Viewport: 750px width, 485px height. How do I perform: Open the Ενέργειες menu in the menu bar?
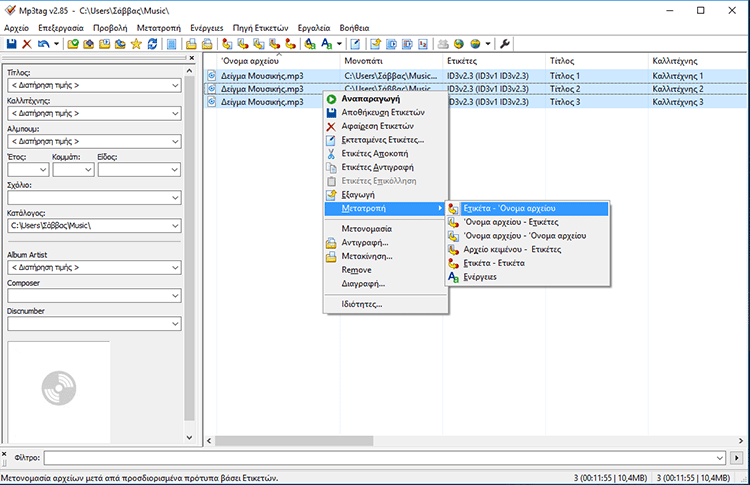click(x=207, y=28)
